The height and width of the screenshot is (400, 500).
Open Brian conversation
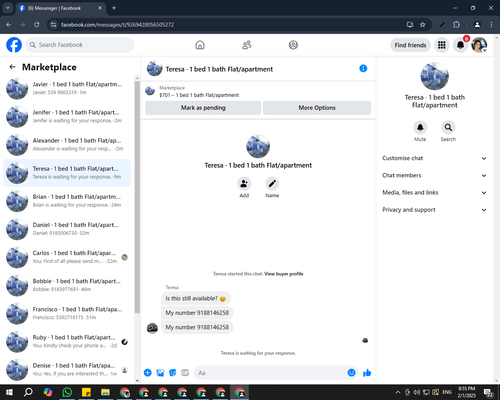[x=67, y=201]
